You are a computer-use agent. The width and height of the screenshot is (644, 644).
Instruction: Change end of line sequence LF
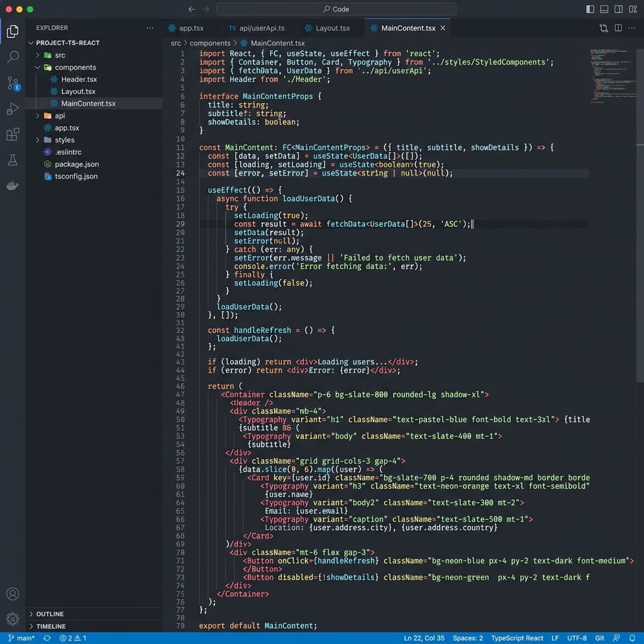(x=555, y=638)
